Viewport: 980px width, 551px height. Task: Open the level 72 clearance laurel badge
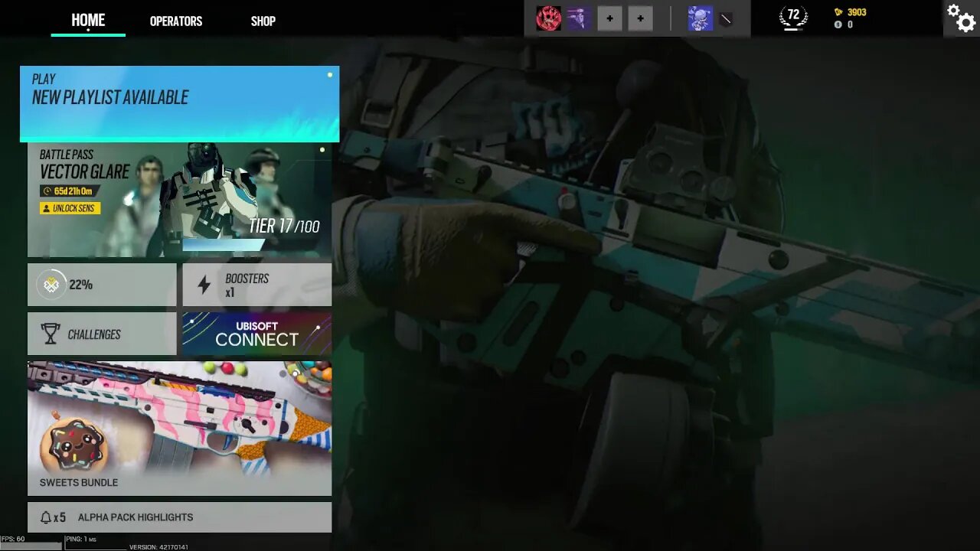(793, 16)
